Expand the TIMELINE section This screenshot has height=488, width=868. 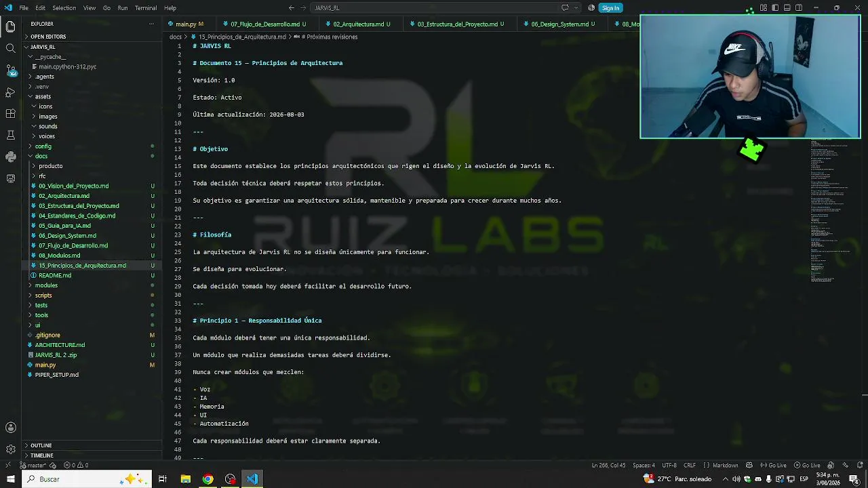pos(92,455)
